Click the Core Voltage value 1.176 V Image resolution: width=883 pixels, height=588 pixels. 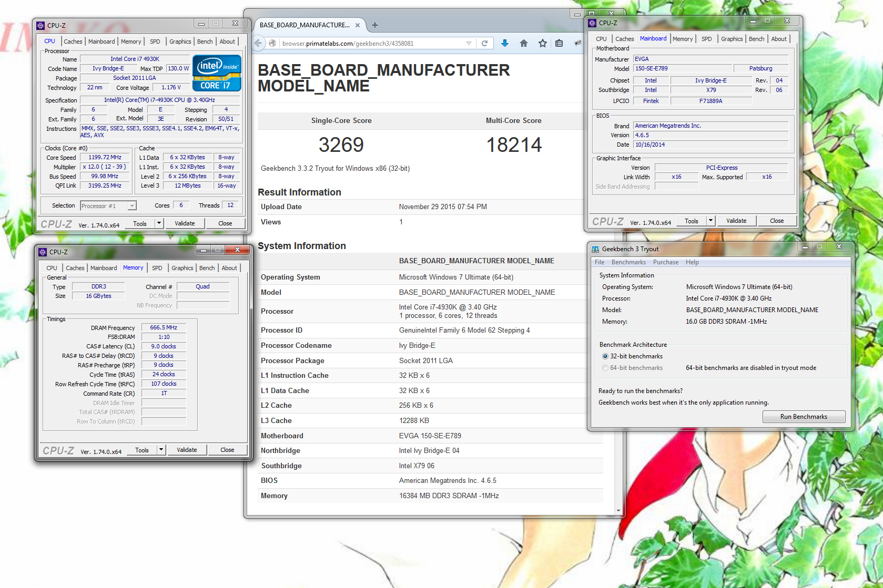[x=171, y=87]
